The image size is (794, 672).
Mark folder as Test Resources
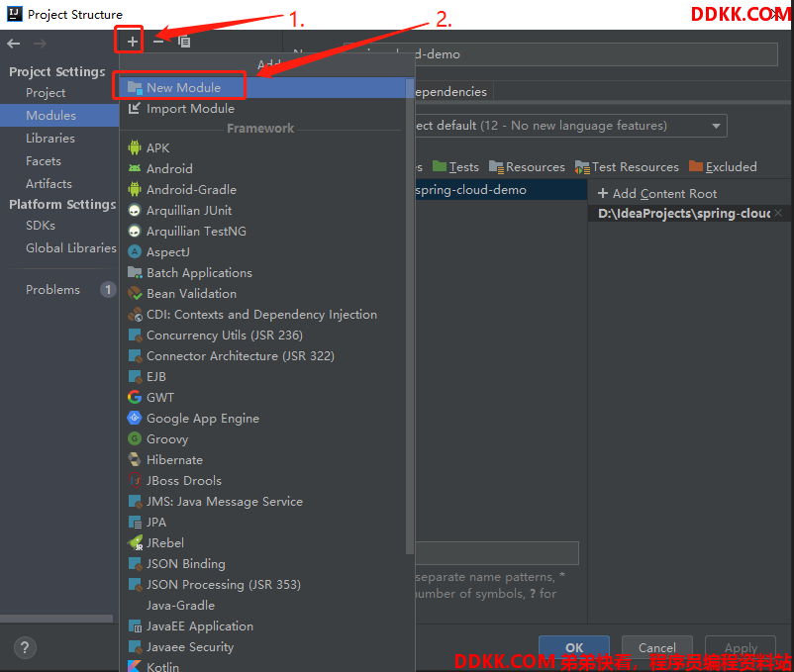(x=627, y=166)
